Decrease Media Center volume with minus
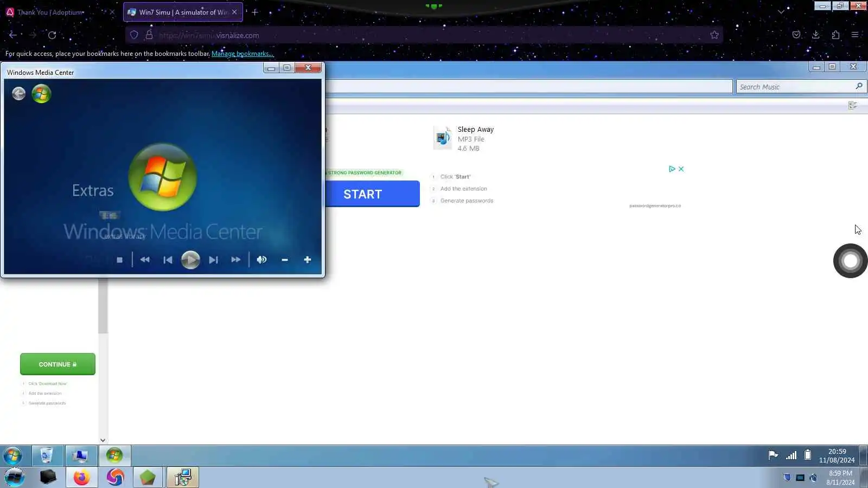 (x=284, y=260)
